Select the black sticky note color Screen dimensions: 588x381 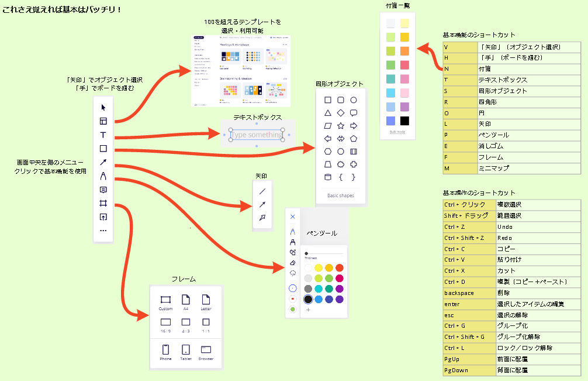pyautogui.click(x=404, y=121)
